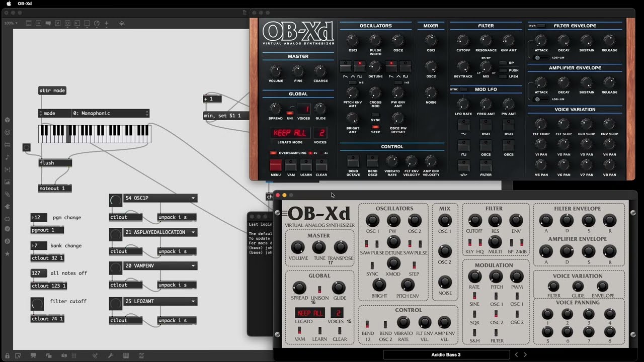
Task: Click the bang button left of flush object
Action: (27, 147)
